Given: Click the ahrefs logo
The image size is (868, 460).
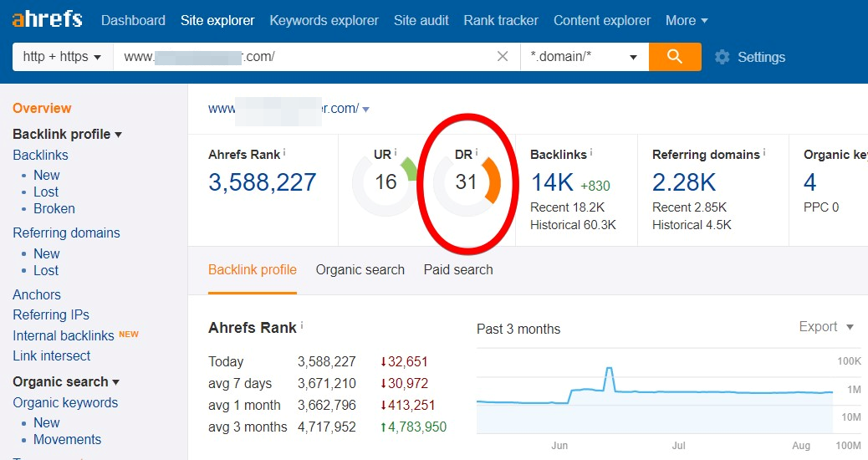Looking at the screenshot, I should (x=47, y=20).
